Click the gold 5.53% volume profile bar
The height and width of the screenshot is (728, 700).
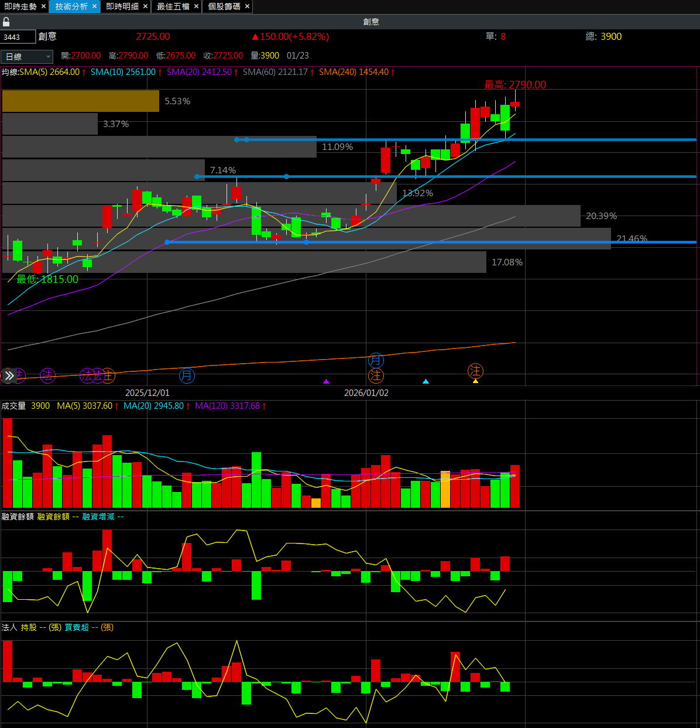point(81,101)
